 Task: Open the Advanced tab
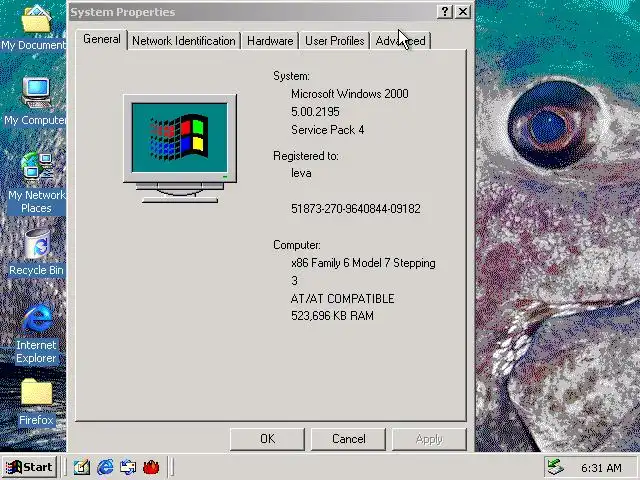pos(400,41)
